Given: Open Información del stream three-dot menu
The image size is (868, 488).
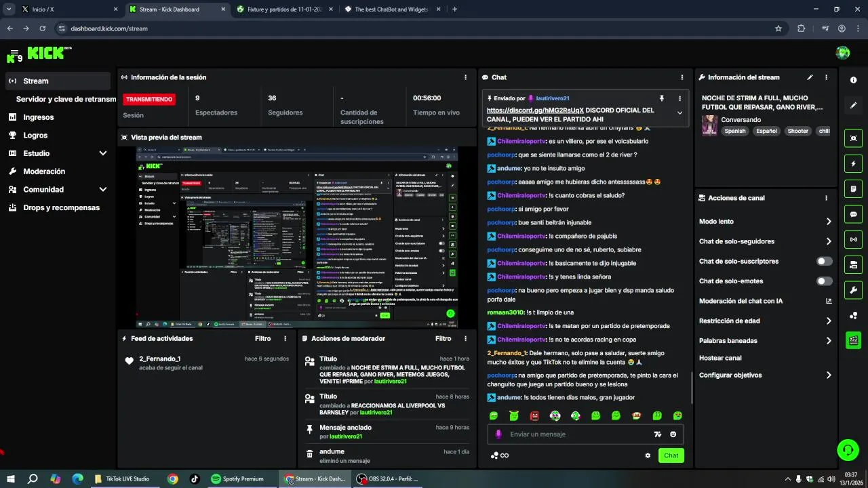Looking at the screenshot, I should [826, 77].
